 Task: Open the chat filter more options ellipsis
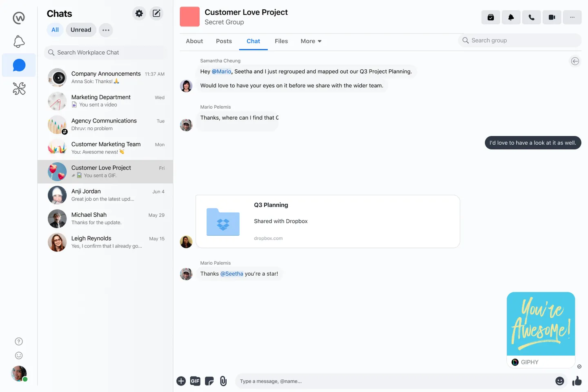[x=106, y=30]
